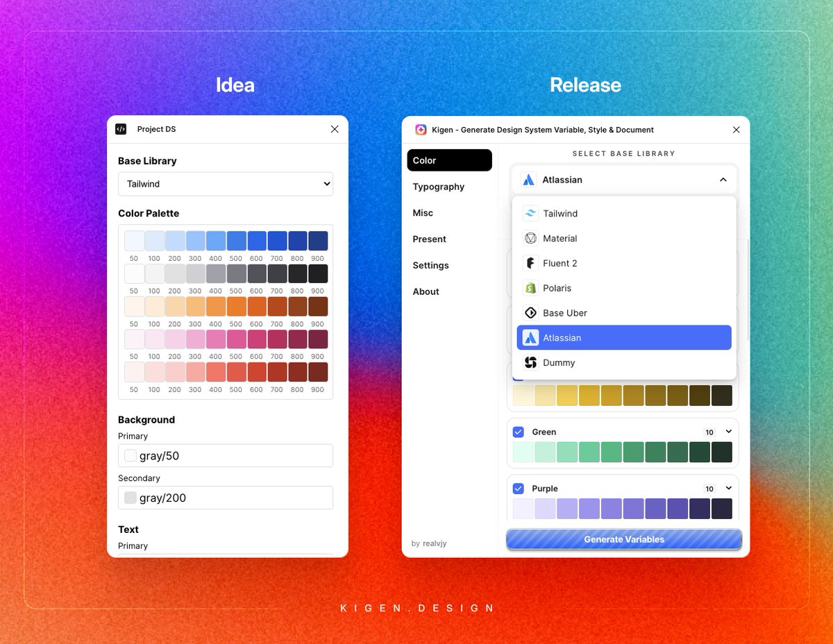Screen dimensions: 833x644
Task: Click the gray/200 color chip in Secondary field
Action: pos(131,498)
